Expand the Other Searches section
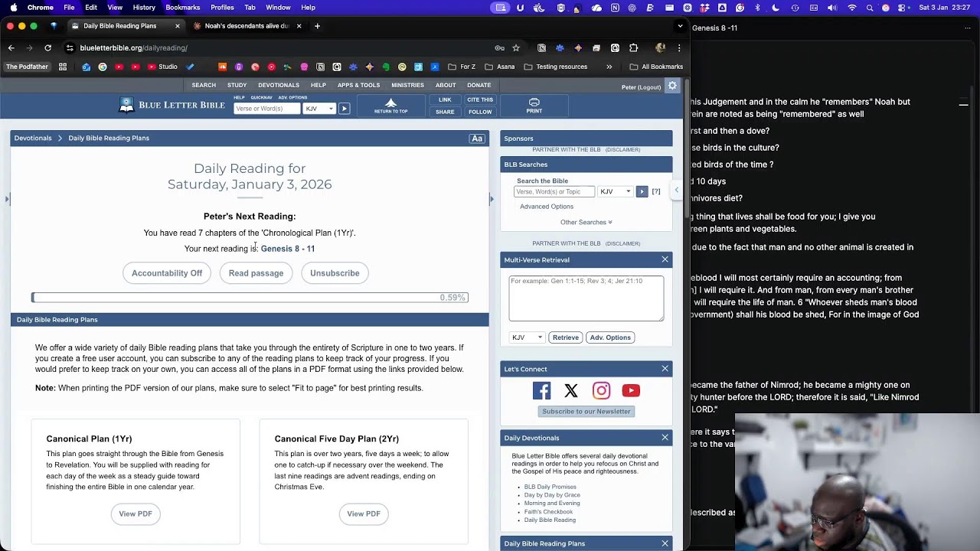980x551 pixels. tap(586, 223)
